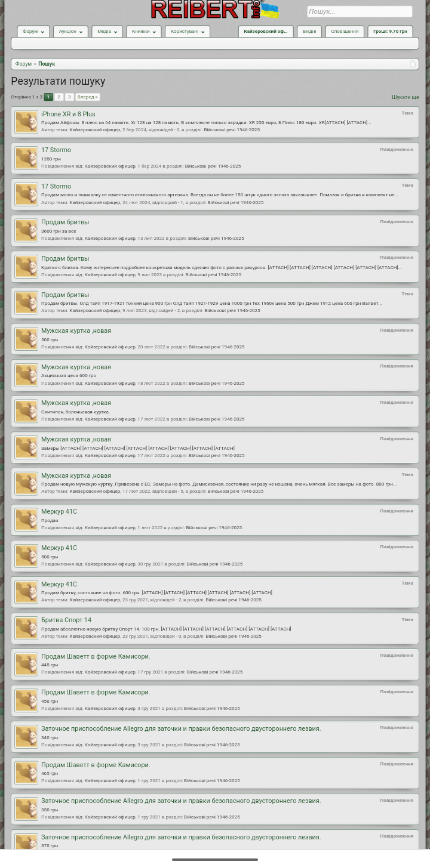430x868 pixels.
Task: Open avatar of the iPhone XR и 8 Plus result
Action: tap(26, 122)
